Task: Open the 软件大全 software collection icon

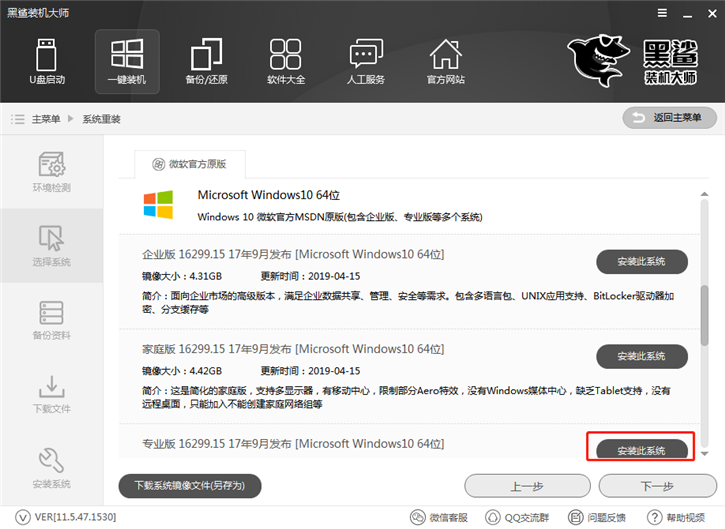Action: point(286,62)
